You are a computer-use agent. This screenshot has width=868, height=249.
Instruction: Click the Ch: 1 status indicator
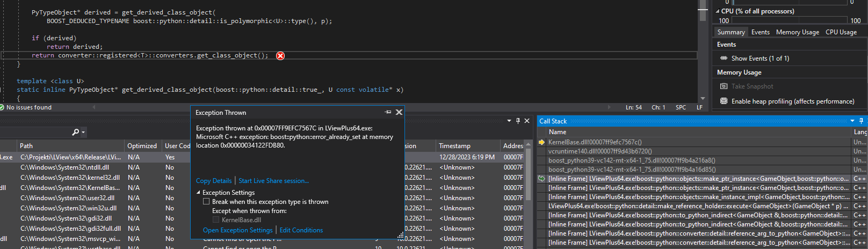(659, 107)
